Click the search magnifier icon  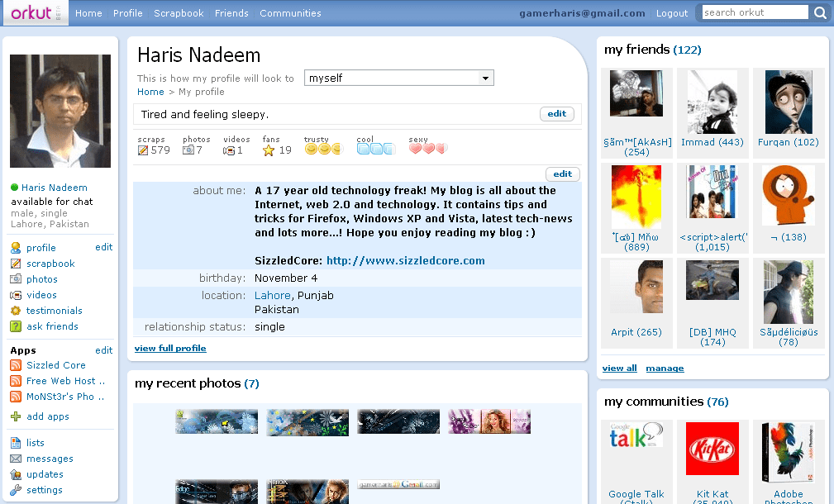click(819, 12)
